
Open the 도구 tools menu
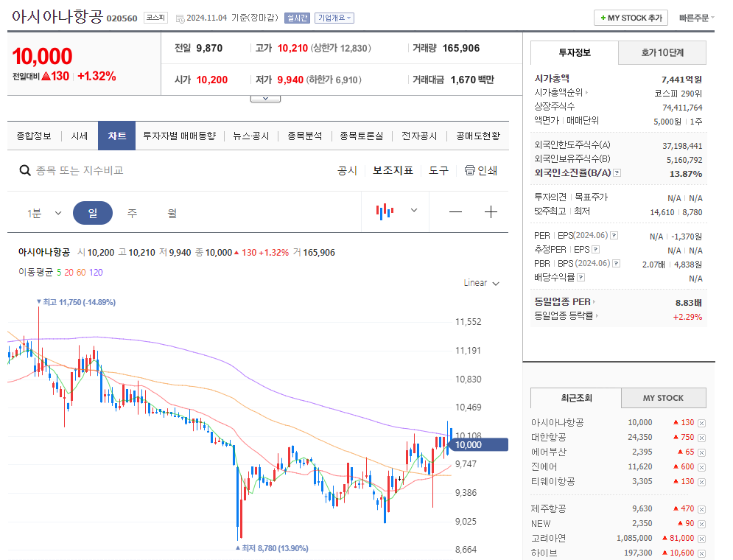(438, 171)
